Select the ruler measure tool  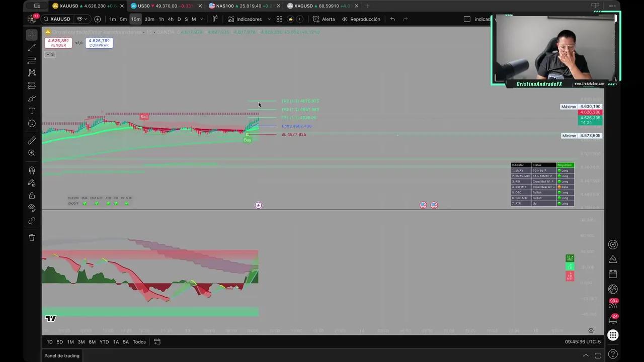tap(32, 140)
